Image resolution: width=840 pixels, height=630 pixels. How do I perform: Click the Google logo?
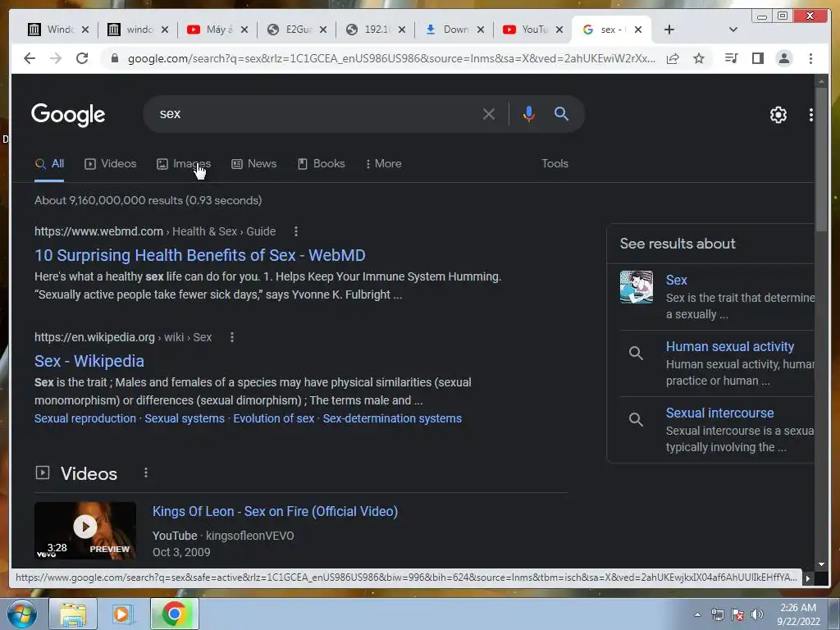[x=68, y=115]
